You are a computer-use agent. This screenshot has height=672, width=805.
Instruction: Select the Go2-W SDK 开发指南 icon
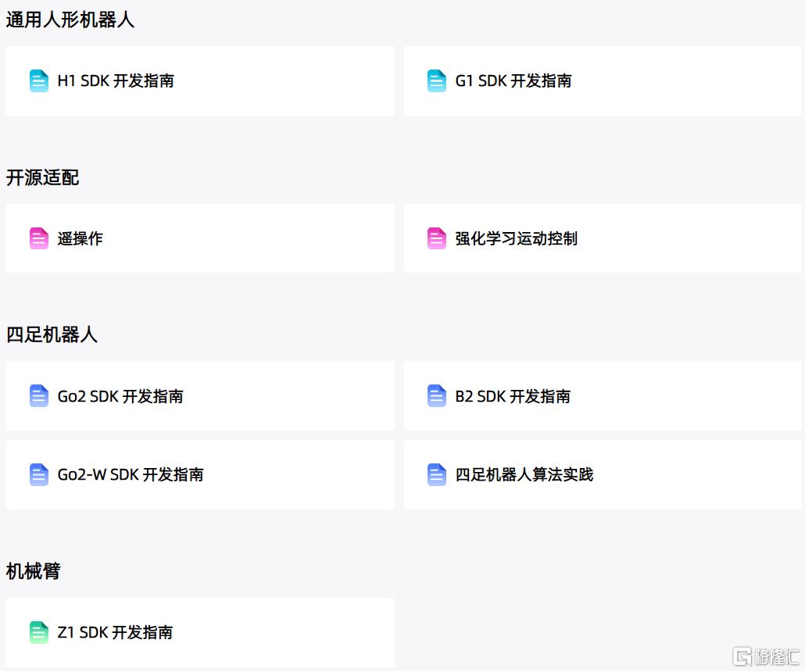(x=38, y=474)
